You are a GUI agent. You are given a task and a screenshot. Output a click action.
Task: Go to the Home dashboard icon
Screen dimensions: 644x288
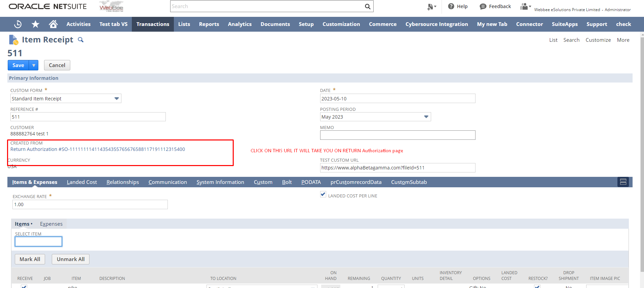[x=53, y=24]
